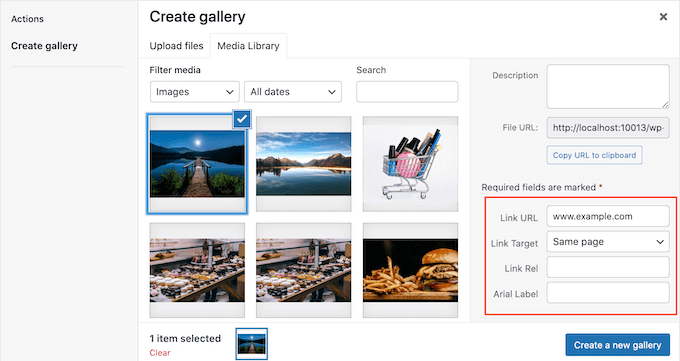Select the burger and fries thumbnail

coord(410,270)
